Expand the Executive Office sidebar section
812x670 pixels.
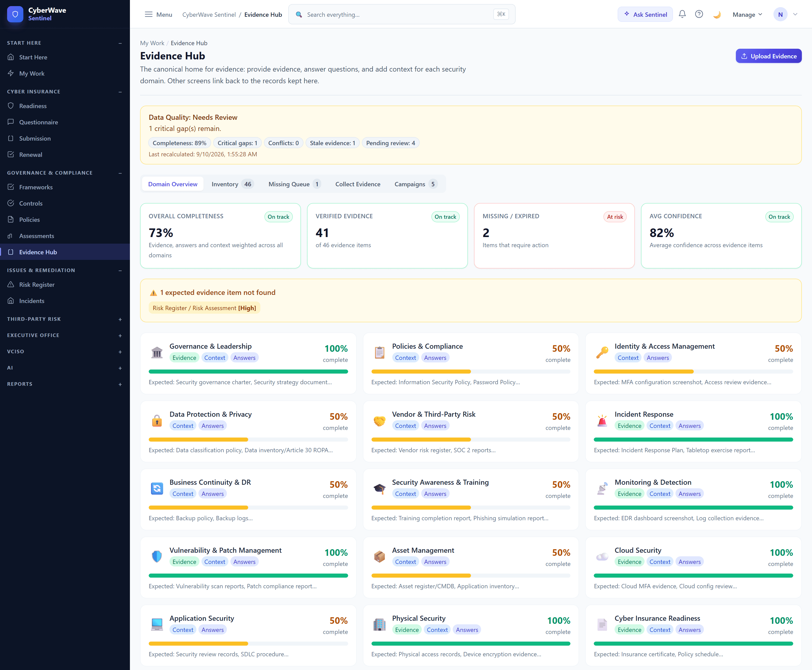120,336
